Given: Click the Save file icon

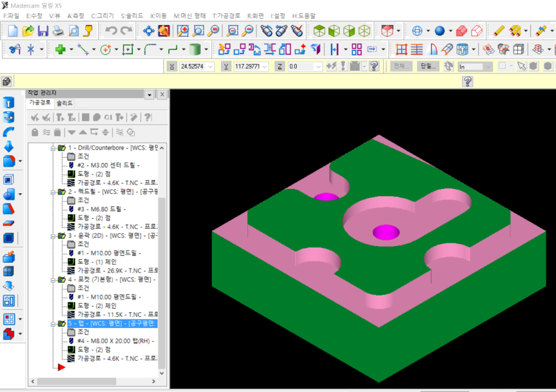Looking at the screenshot, I should 43,31.
